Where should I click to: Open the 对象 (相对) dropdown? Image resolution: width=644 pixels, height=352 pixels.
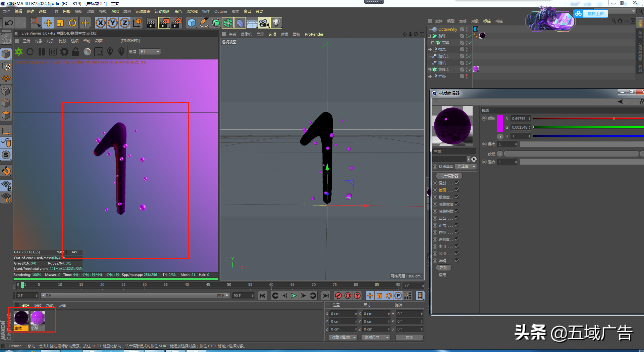pyautogui.click(x=343, y=337)
